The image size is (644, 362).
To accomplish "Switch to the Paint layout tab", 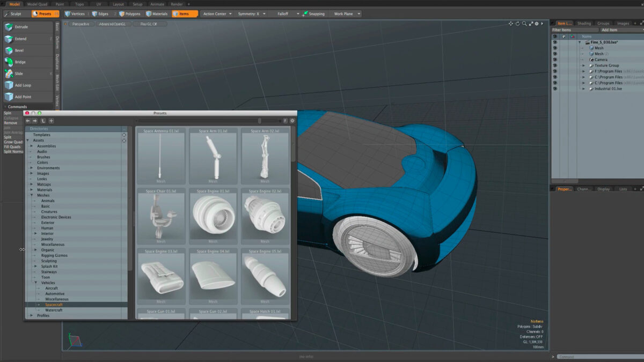I will tap(60, 4).
